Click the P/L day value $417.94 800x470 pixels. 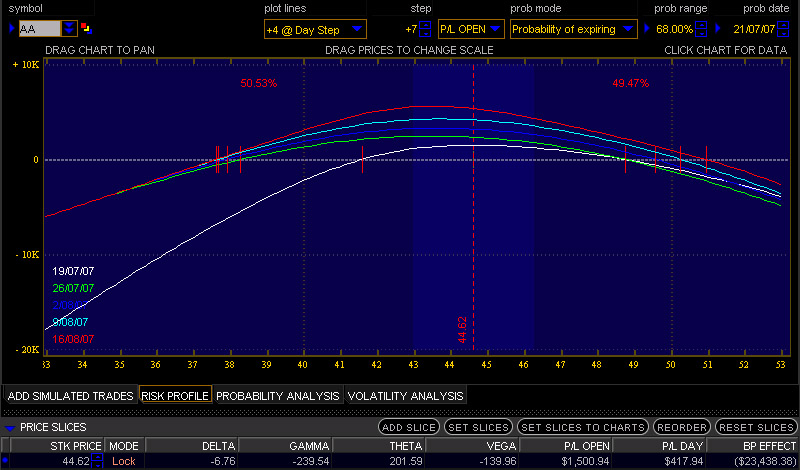683,461
